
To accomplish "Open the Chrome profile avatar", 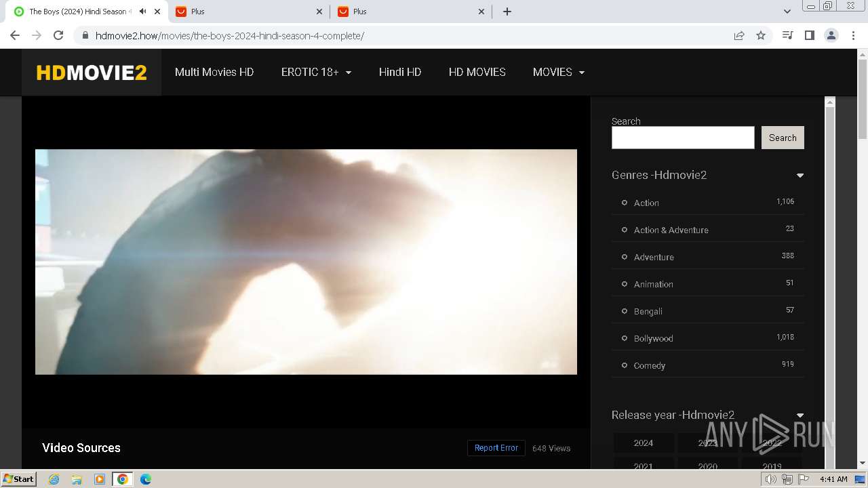I will (x=831, y=35).
